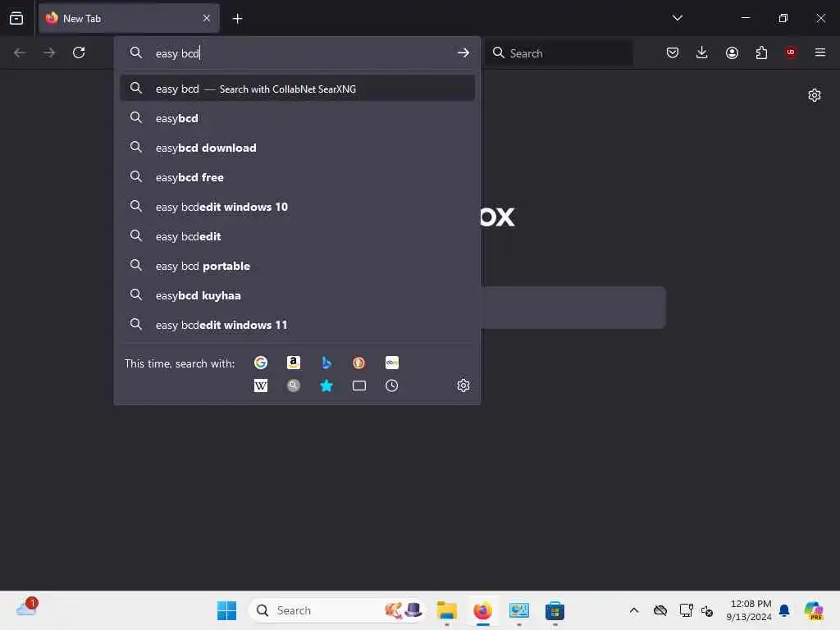Click the toolbar Search box
This screenshot has width=840, height=630.
click(559, 53)
